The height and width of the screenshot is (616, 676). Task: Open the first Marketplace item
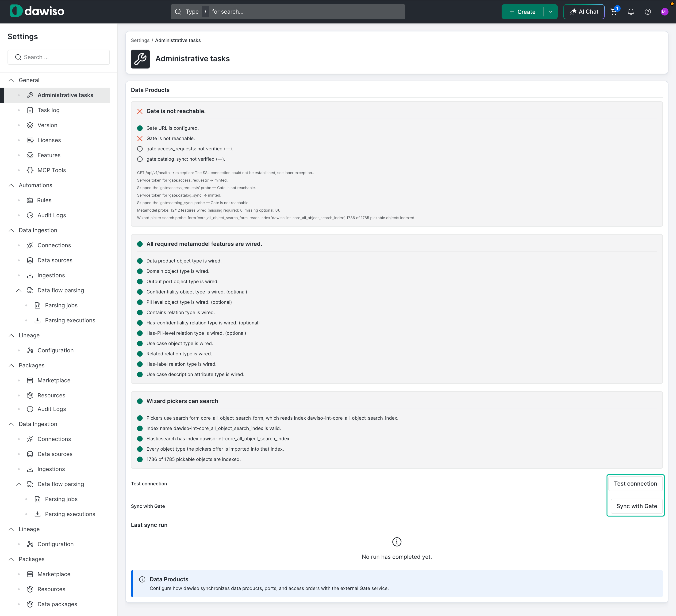(x=54, y=380)
